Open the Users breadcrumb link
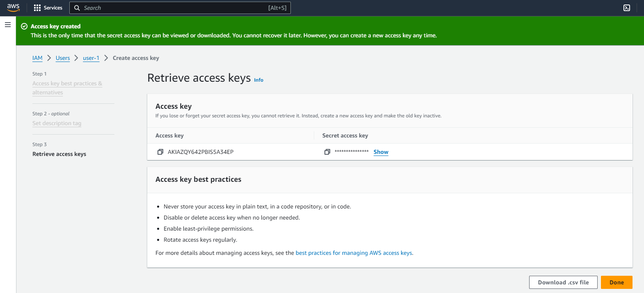 (63, 58)
